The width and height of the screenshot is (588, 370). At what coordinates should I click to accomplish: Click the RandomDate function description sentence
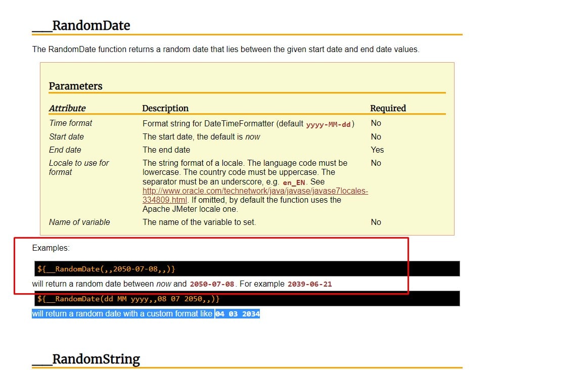tap(226, 50)
